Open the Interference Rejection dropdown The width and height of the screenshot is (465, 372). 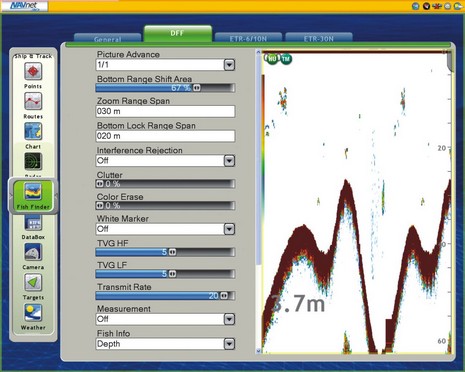[x=229, y=161]
